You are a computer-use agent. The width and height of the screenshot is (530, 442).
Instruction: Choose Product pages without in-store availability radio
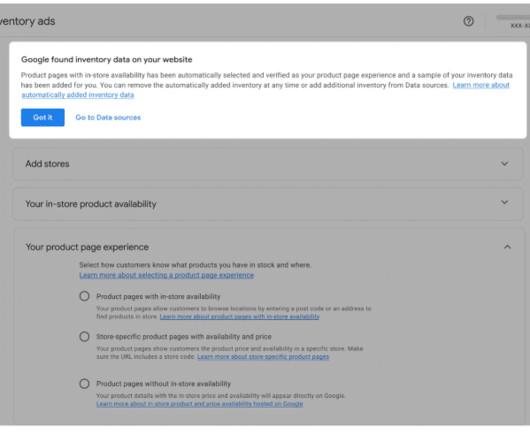(x=84, y=384)
